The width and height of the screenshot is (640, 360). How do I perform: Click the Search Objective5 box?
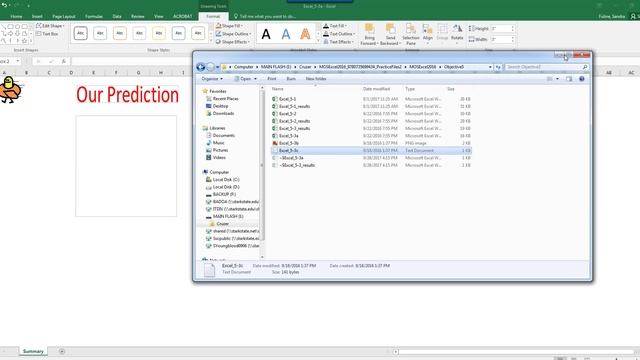[546, 67]
